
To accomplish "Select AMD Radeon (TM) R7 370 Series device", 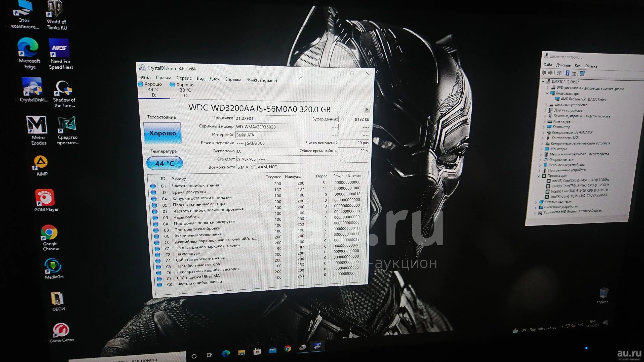I will [580, 99].
